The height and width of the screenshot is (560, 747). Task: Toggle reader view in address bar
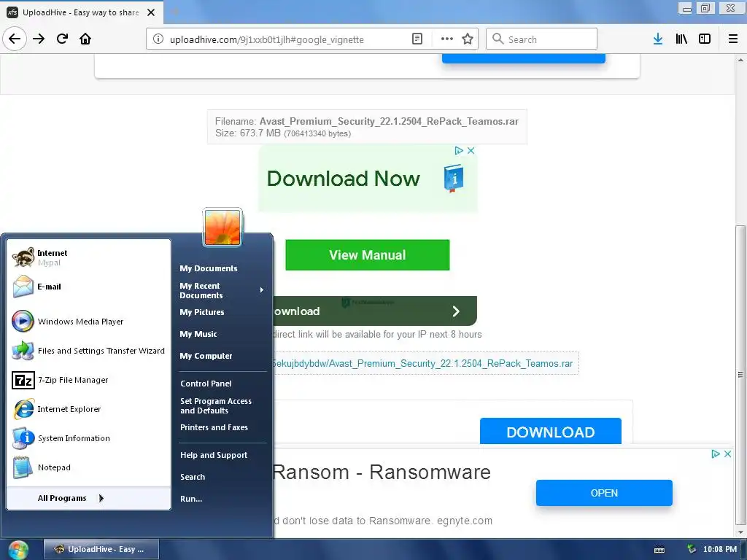coord(417,39)
